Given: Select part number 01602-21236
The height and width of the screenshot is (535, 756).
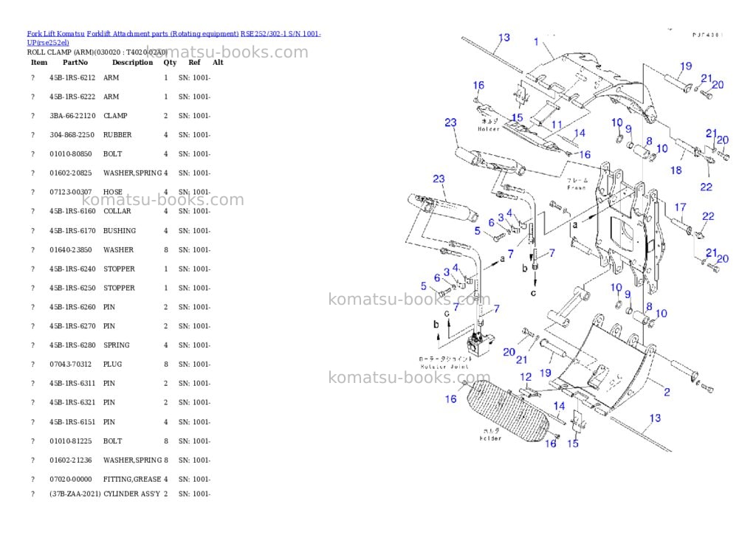Looking at the screenshot, I should (70, 460).
